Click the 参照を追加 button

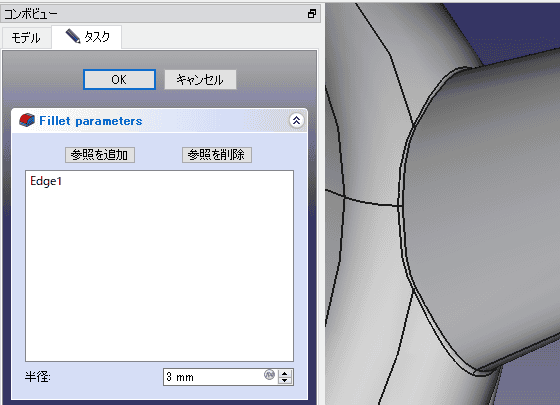point(100,155)
